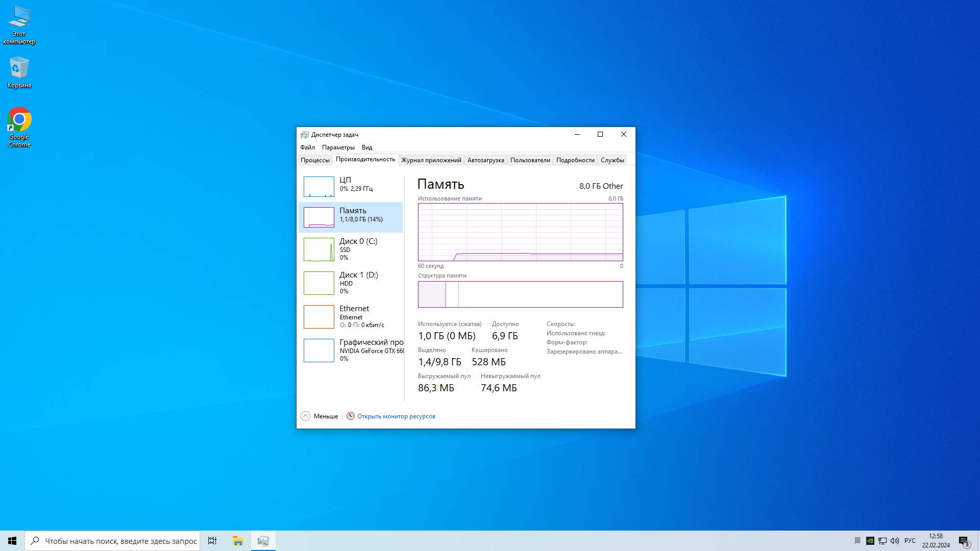This screenshot has height=551, width=980.
Task: Open File Explorer from the taskbar
Action: pos(238,541)
